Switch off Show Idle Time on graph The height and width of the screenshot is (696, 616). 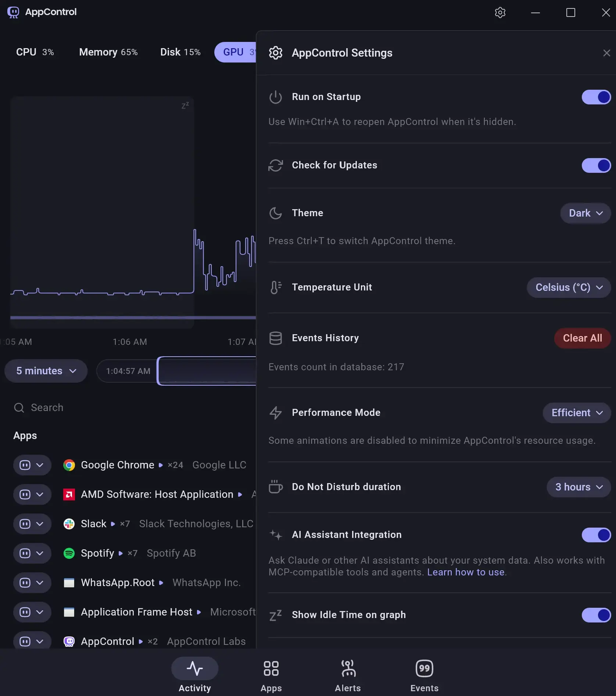pyautogui.click(x=596, y=615)
